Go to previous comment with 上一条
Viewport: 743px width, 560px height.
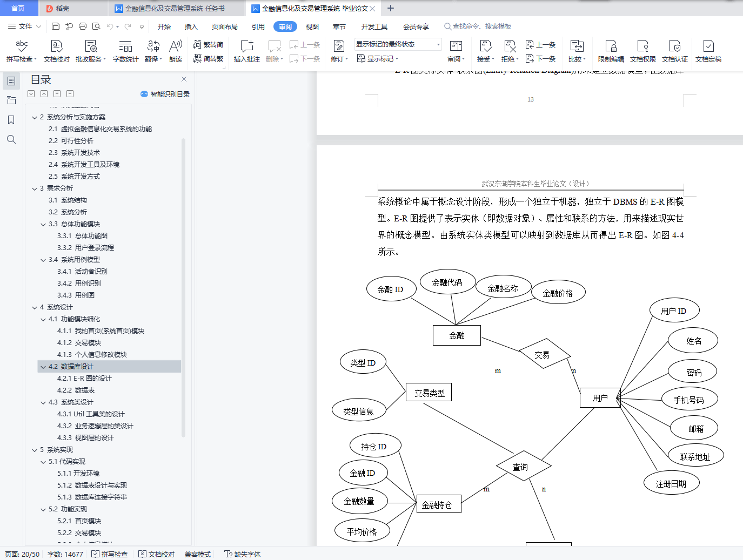(x=305, y=45)
